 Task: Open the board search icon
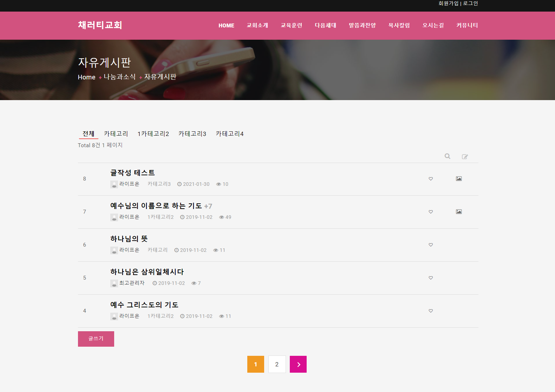(x=447, y=156)
